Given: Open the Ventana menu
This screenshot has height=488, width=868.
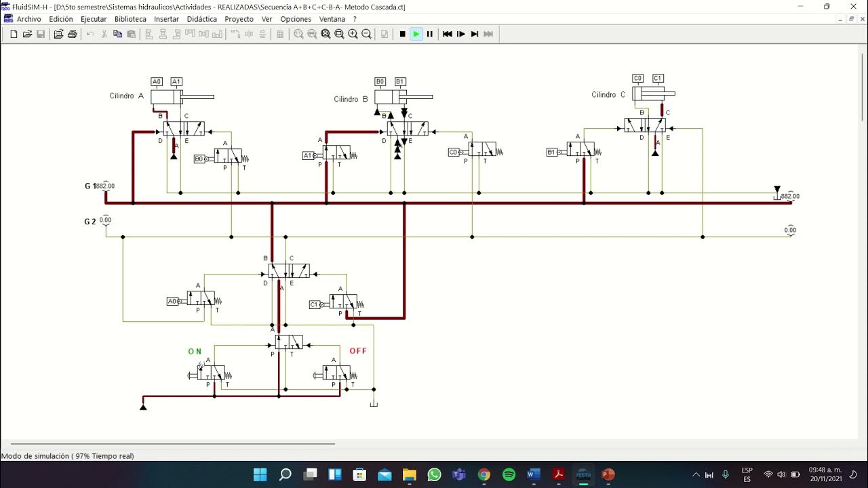Looking at the screenshot, I should coord(332,19).
